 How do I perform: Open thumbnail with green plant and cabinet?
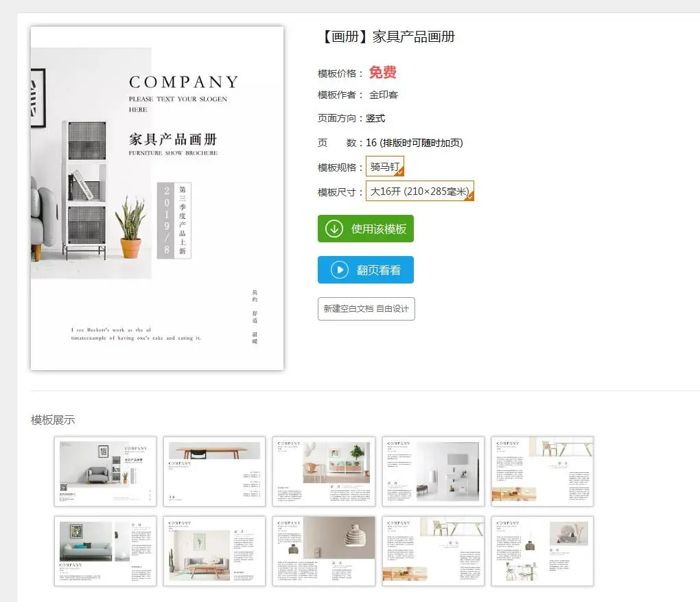[x=324, y=472]
